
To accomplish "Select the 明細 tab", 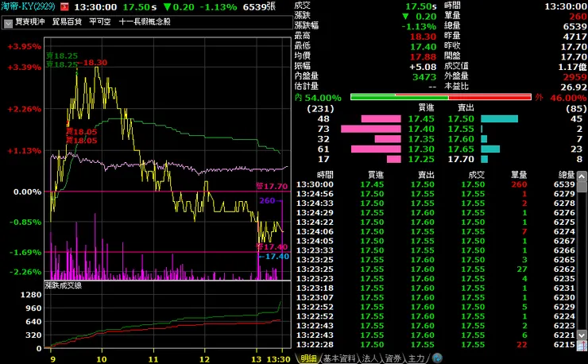I will pos(308,358).
